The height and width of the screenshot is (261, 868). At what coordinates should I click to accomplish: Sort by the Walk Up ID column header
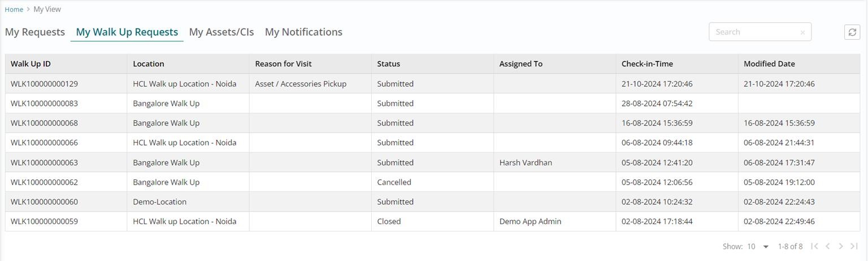(31, 64)
